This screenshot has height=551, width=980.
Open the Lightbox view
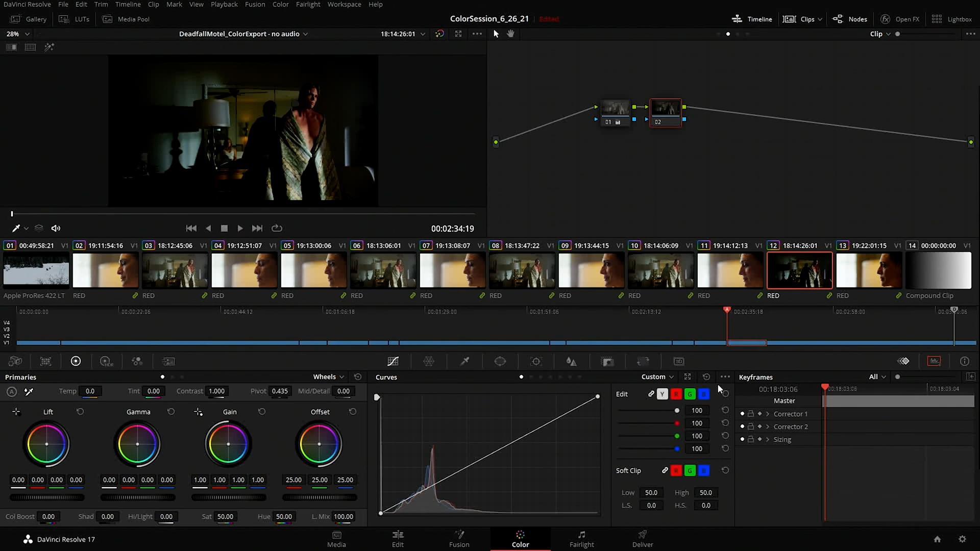pos(951,19)
